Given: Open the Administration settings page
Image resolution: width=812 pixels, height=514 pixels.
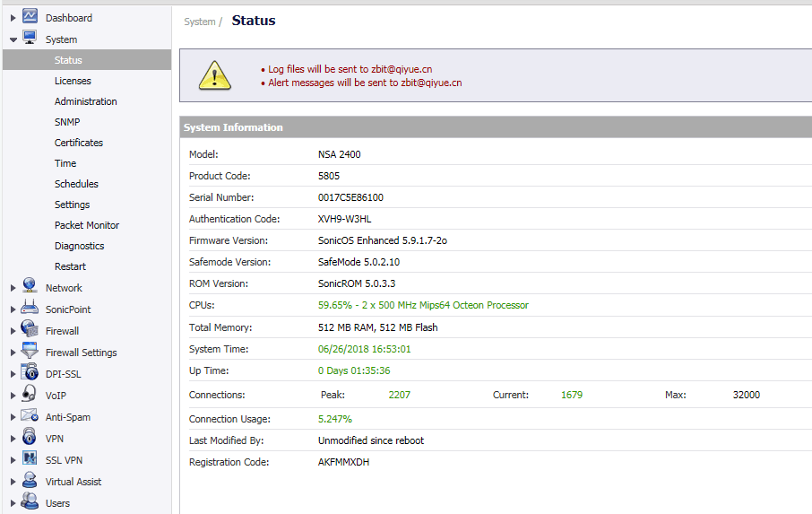Looking at the screenshot, I should coord(85,101).
